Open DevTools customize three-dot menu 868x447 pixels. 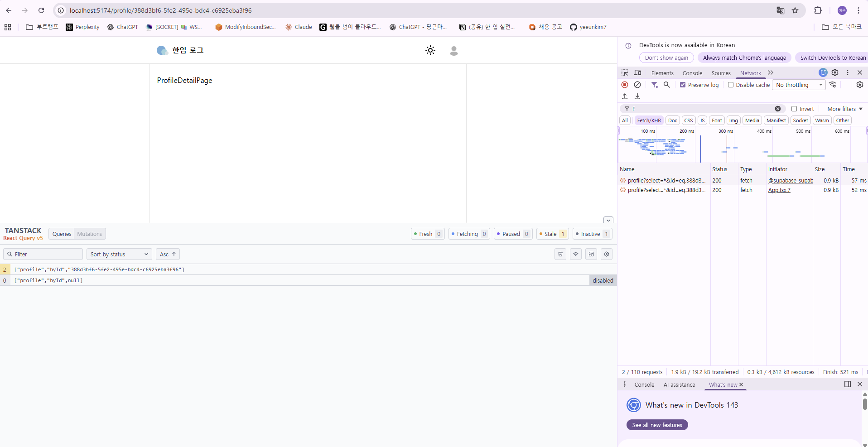click(x=848, y=72)
